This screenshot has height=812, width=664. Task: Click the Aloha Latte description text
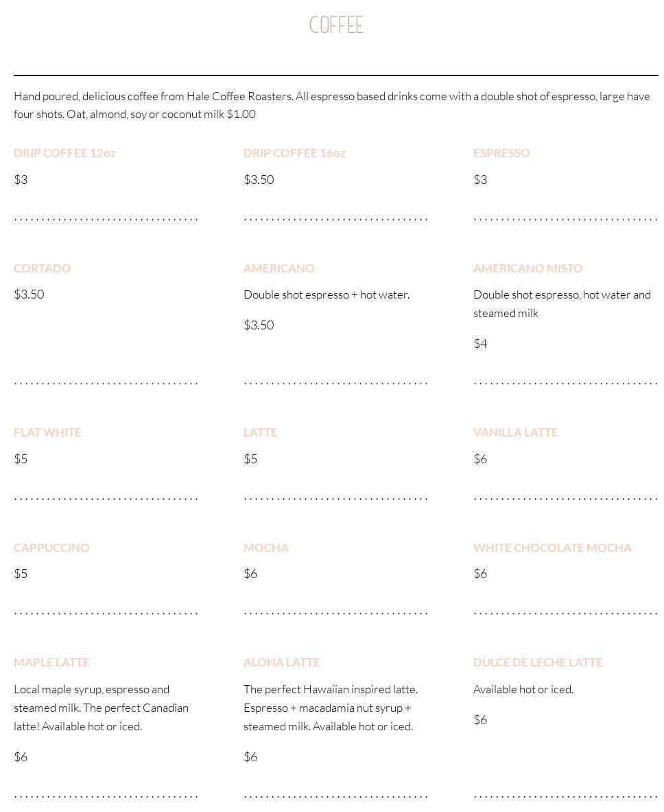point(330,708)
